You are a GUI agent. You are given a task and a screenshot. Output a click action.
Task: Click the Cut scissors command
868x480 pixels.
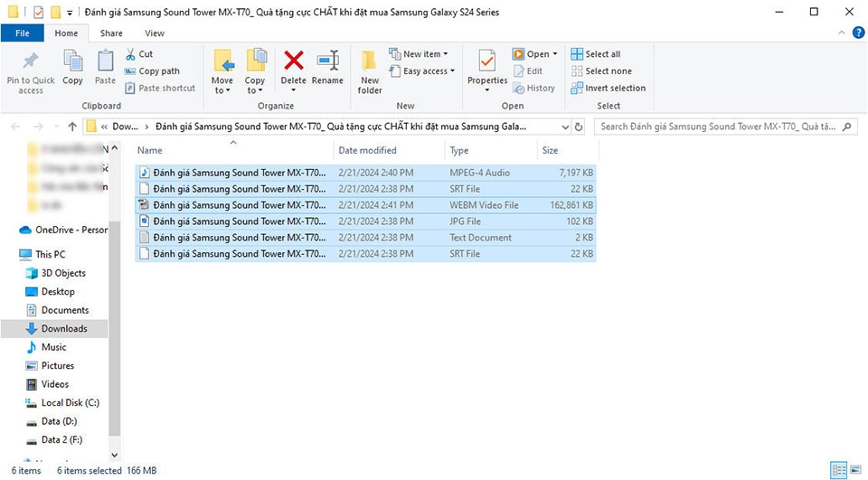(x=139, y=54)
